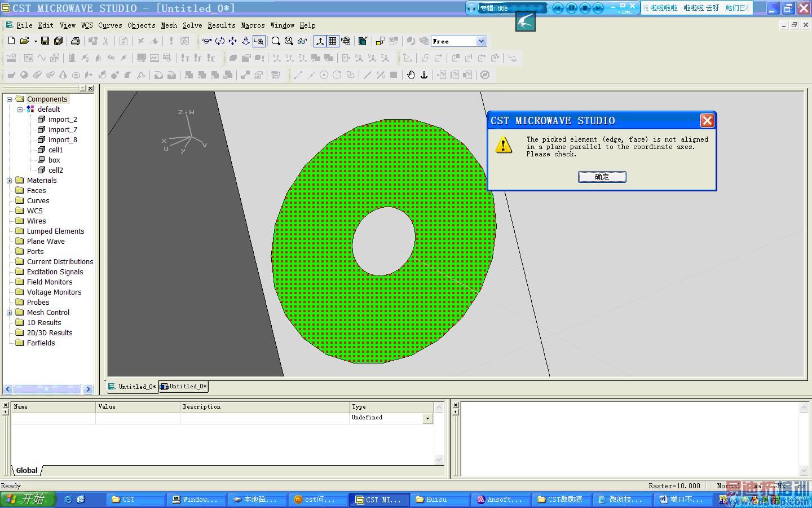Close the navigation tree panel

pyautogui.click(x=90, y=88)
